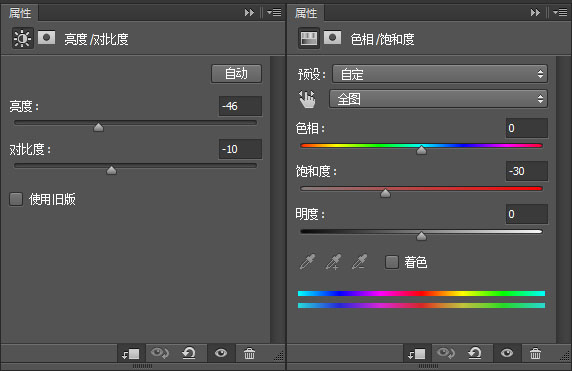Collapse the Hue/Saturation panel with double arrows

click(535, 13)
